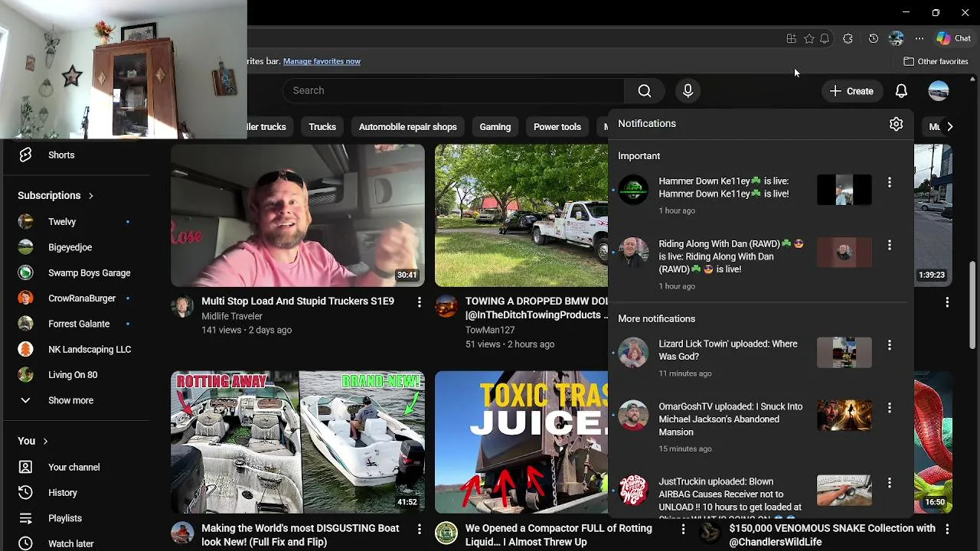Screen dimensions: 980x551
Task: Open the notifications bell
Action: point(901,91)
